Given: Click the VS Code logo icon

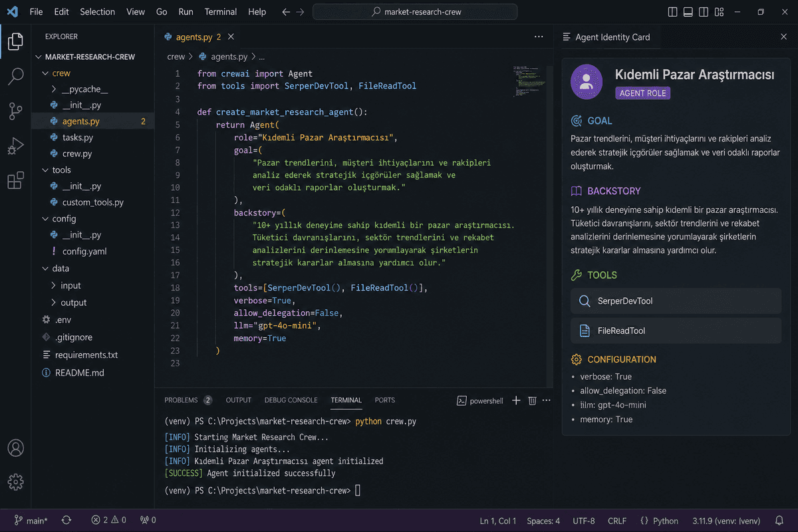Looking at the screenshot, I should (x=13, y=11).
